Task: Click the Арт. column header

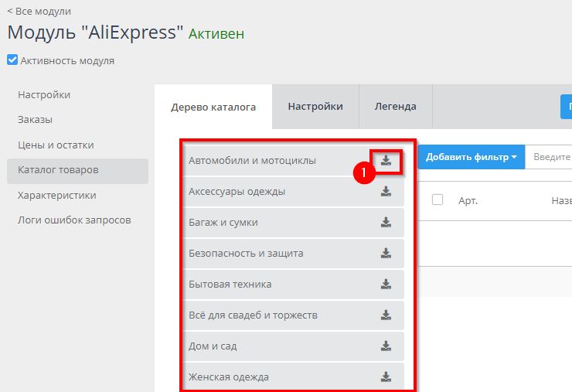Action: (x=468, y=200)
